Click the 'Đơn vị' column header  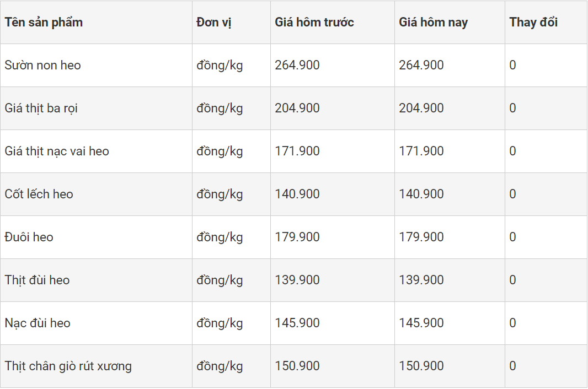(213, 23)
